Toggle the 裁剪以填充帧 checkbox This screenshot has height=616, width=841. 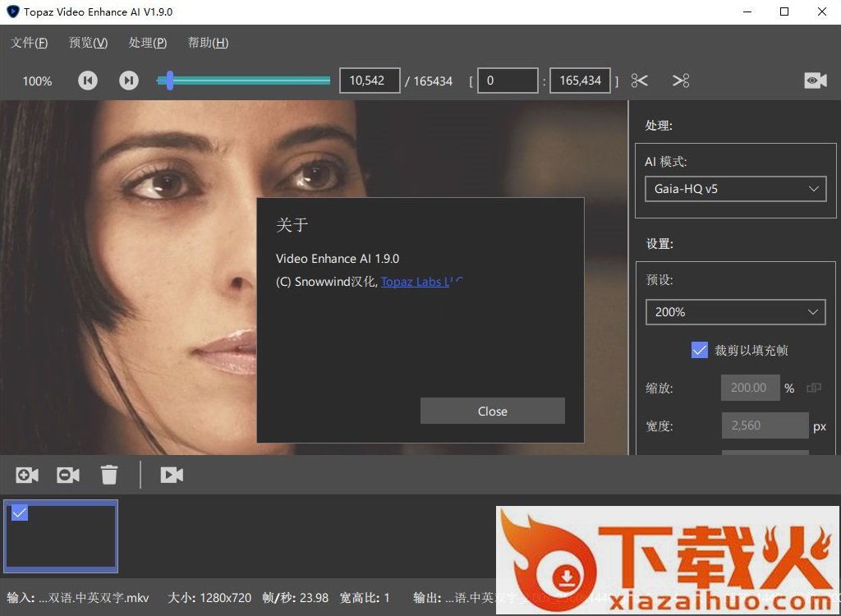[x=700, y=351]
